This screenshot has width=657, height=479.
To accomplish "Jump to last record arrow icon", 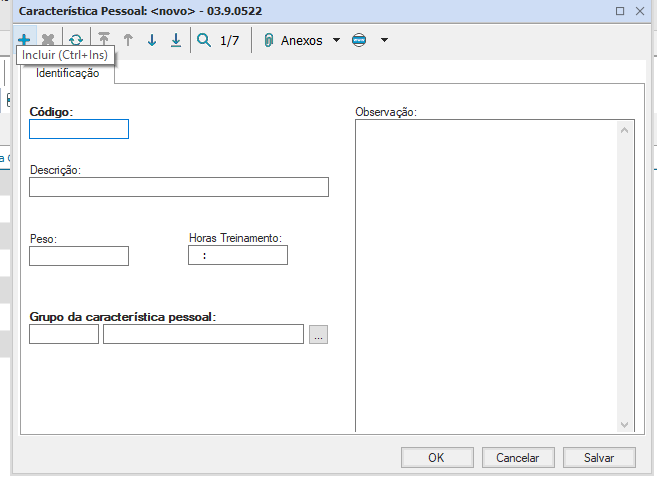I will 176,41.
